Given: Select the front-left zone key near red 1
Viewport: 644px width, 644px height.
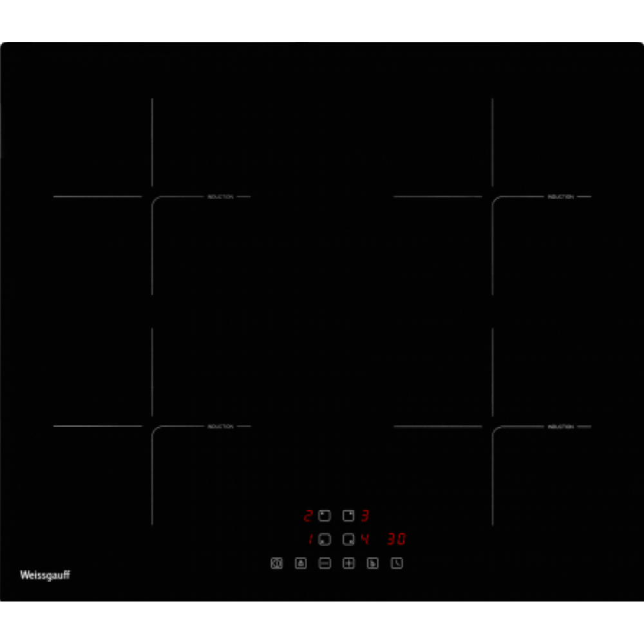Looking at the screenshot, I should click(325, 539).
